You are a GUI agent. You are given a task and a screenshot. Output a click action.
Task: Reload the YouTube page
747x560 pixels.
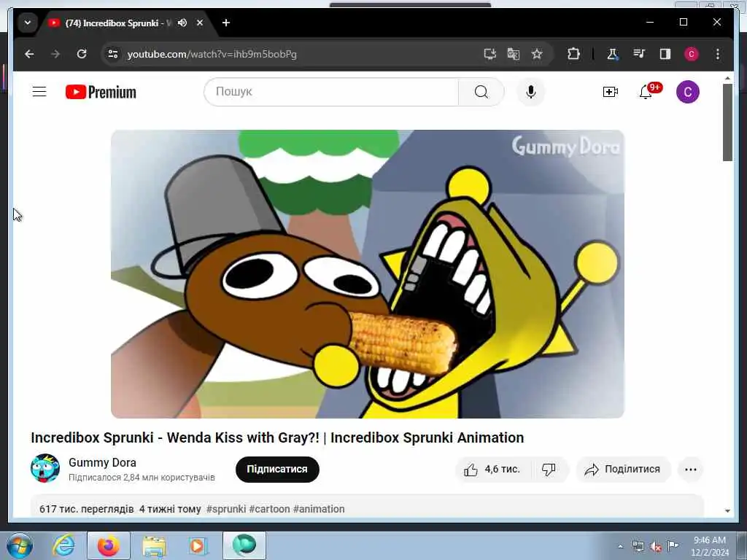tap(82, 54)
